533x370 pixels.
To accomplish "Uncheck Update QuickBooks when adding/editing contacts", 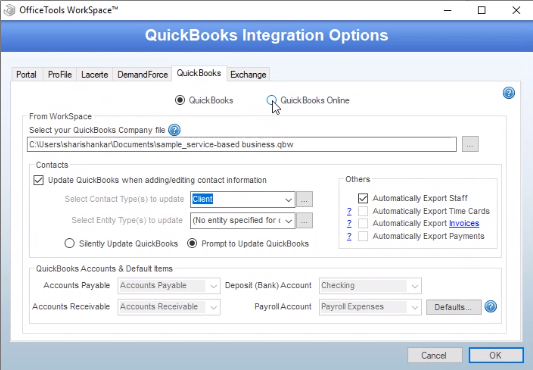I will 38,180.
